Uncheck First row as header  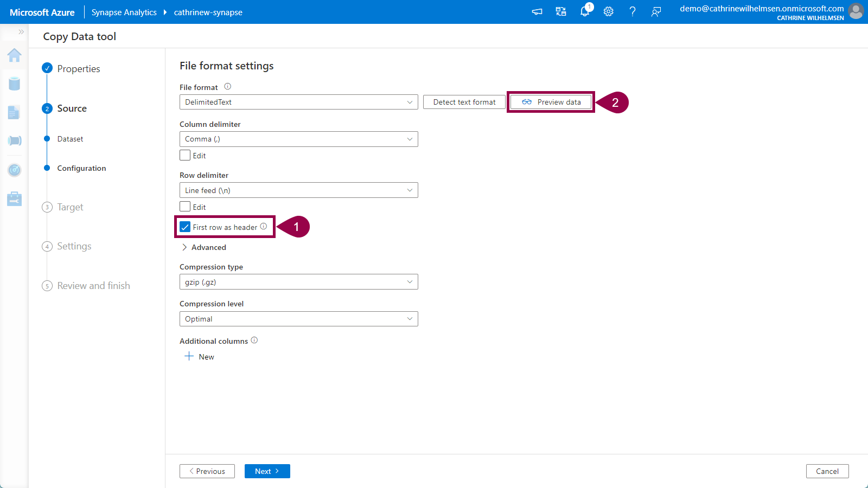186,227
